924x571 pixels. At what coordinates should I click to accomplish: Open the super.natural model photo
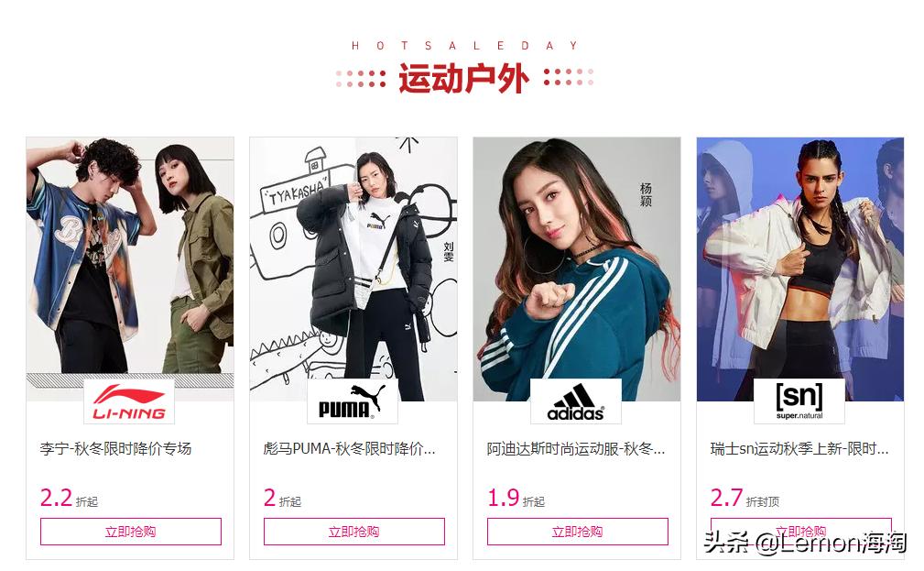click(800, 258)
